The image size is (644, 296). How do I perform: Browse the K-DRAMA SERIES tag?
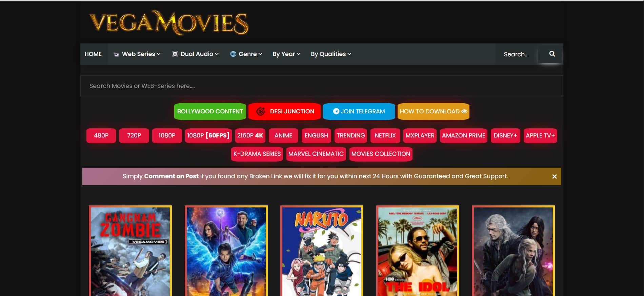257,154
